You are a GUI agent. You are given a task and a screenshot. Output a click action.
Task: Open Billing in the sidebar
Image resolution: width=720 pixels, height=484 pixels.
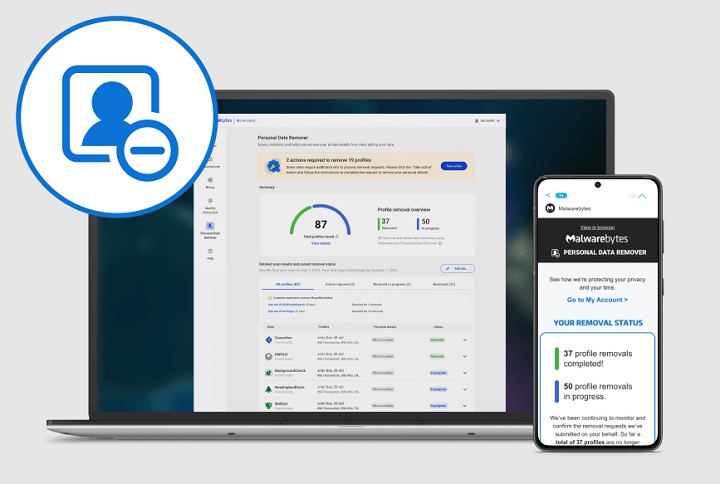point(210,182)
